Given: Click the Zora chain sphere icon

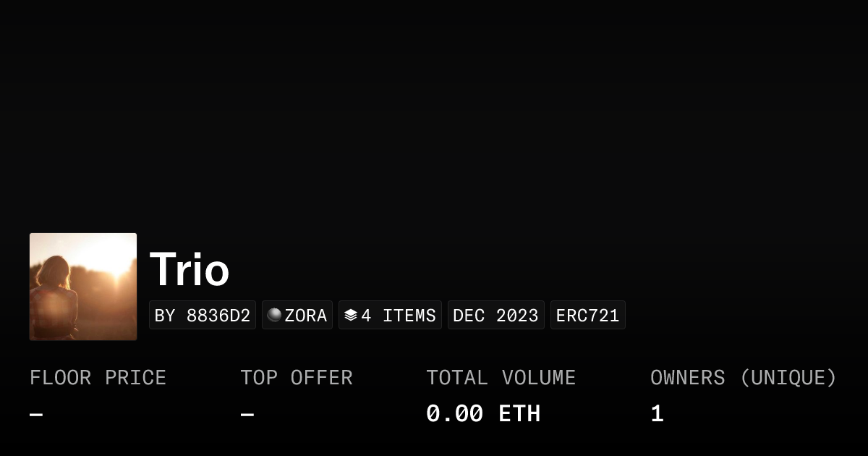Looking at the screenshot, I should 274,315.
